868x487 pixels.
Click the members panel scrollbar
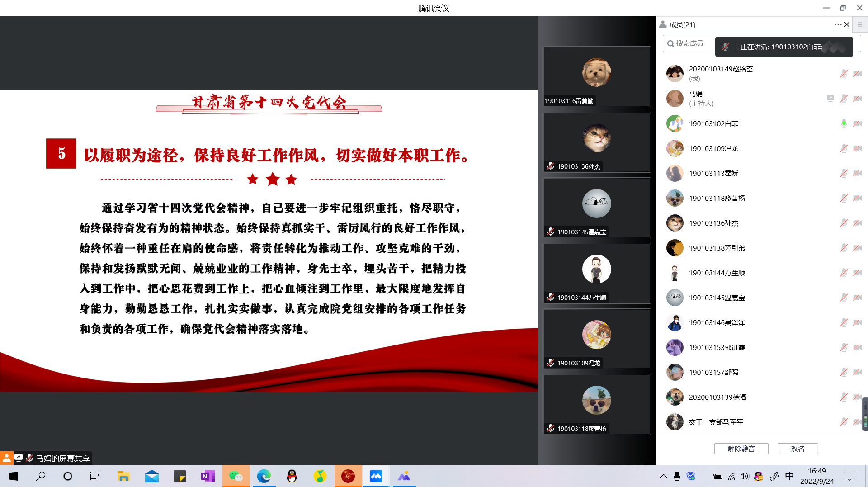click(865, 413)
